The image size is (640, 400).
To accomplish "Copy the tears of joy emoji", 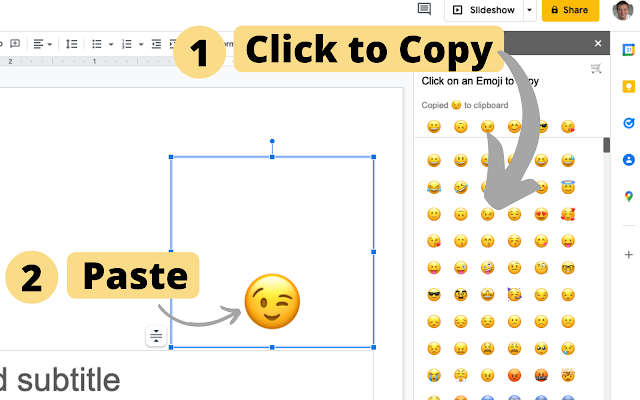I will click(x=434, y=187).
